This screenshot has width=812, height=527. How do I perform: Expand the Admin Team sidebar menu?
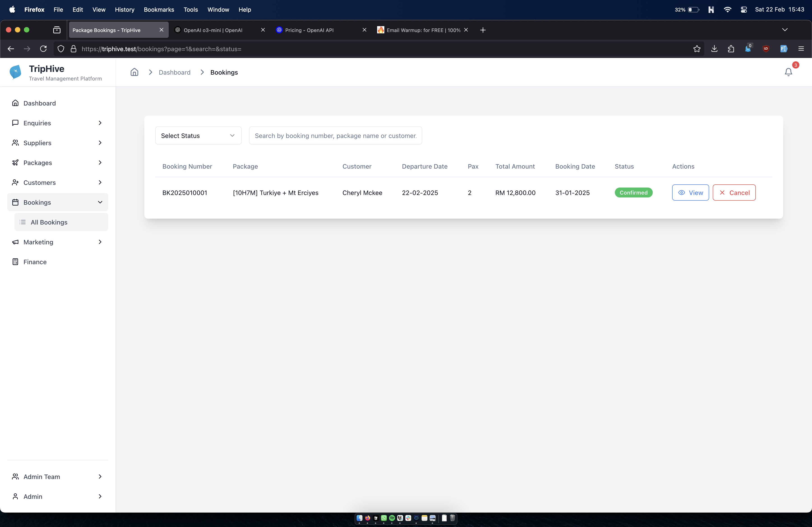[58, 477]
